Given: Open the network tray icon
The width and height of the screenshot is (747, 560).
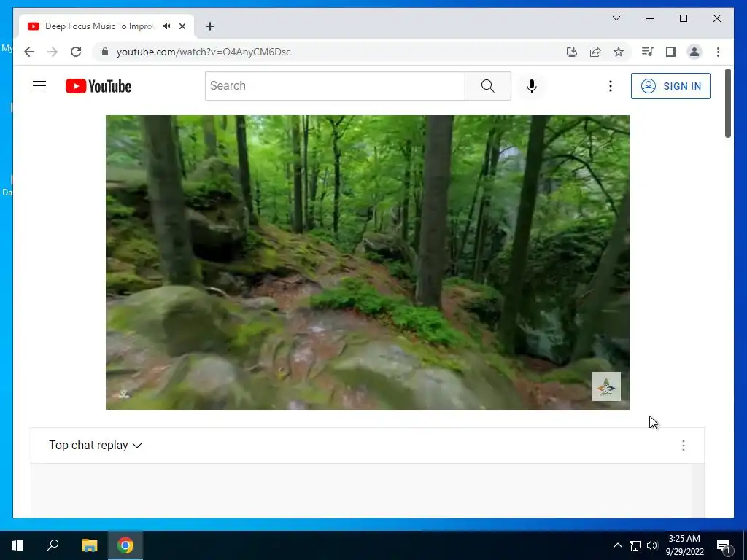Looking at the screenshot, I should (635, 545).
